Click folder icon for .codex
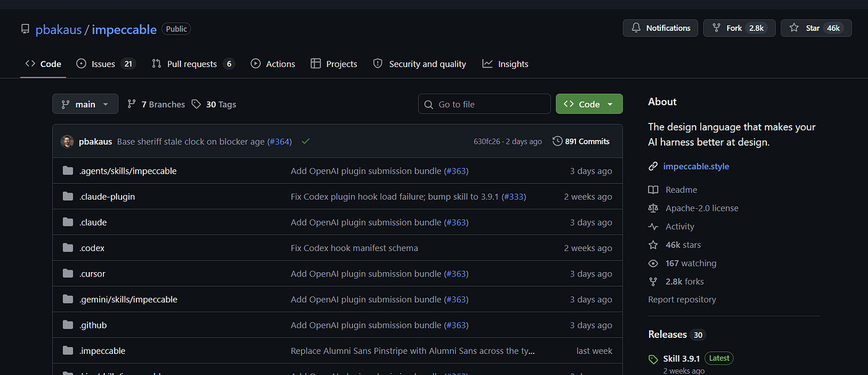Screen dimensions: 868x375 pyautogui.click(x=68, y=248)
